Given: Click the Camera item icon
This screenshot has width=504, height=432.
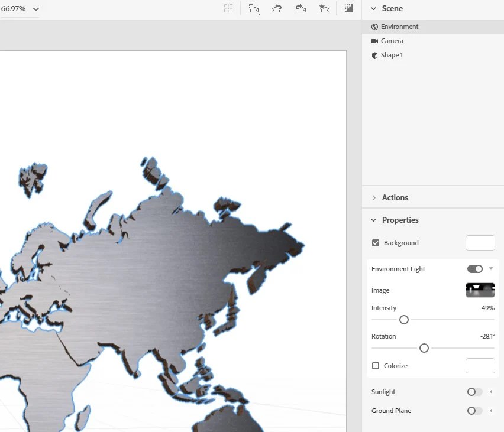Looking at the screenshot, I should (x=374, y=41).
